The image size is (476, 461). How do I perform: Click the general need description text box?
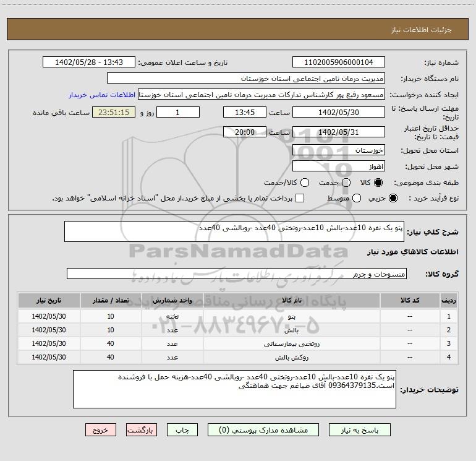pyautogui.click(x=234, y=231)
